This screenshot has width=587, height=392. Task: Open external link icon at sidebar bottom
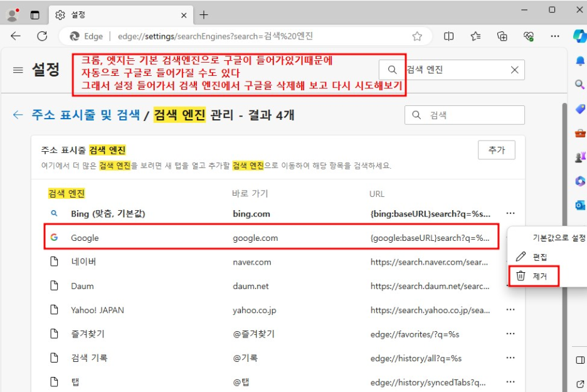pyautogui.click(x=580, y=384)
